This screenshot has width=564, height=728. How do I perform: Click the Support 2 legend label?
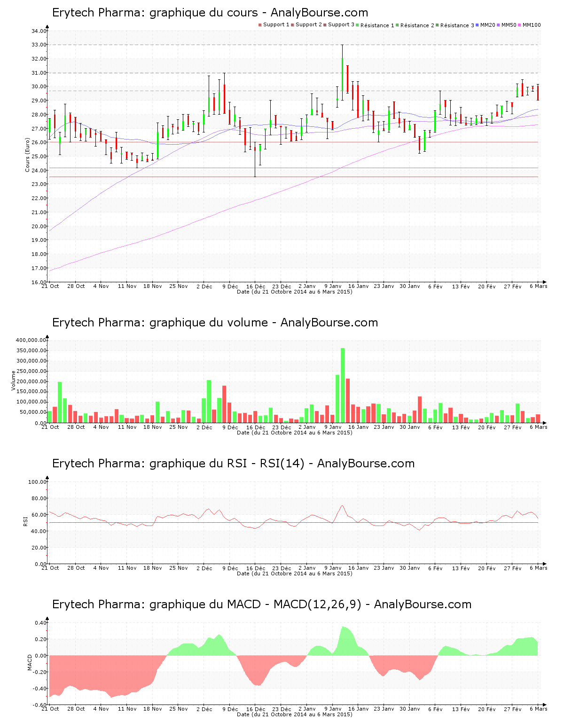click(309, 25)
